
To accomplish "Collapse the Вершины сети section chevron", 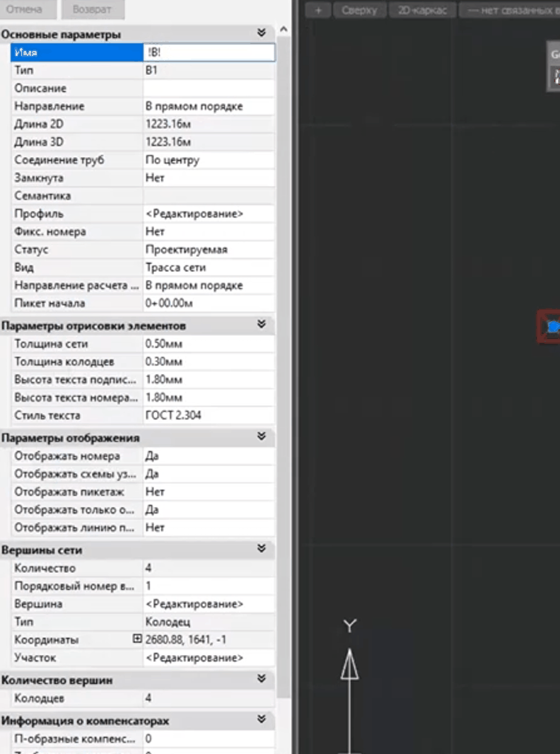I will click(261, 549).
